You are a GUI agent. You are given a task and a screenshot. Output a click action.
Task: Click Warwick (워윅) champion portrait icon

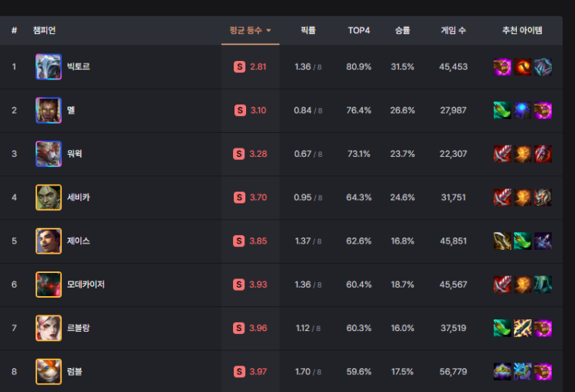pos(48,154)
